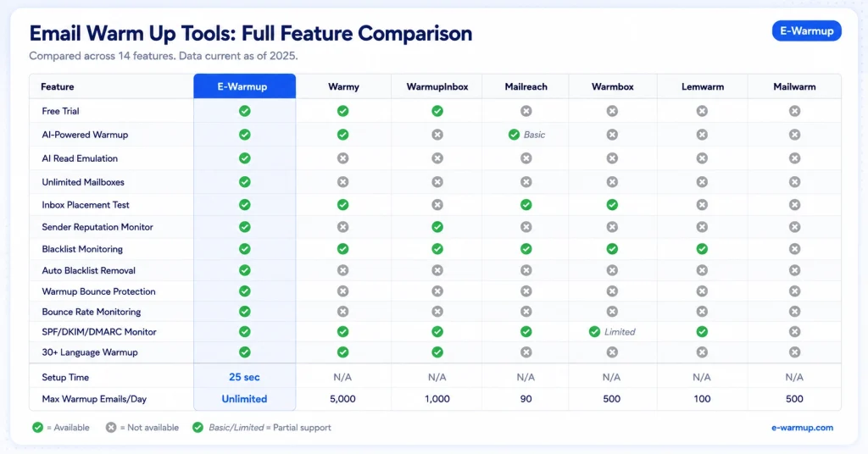The image size is (868, 454).
Task: Click the Max Warmup Emails/Day row label
Action: (x=94, y=399)
